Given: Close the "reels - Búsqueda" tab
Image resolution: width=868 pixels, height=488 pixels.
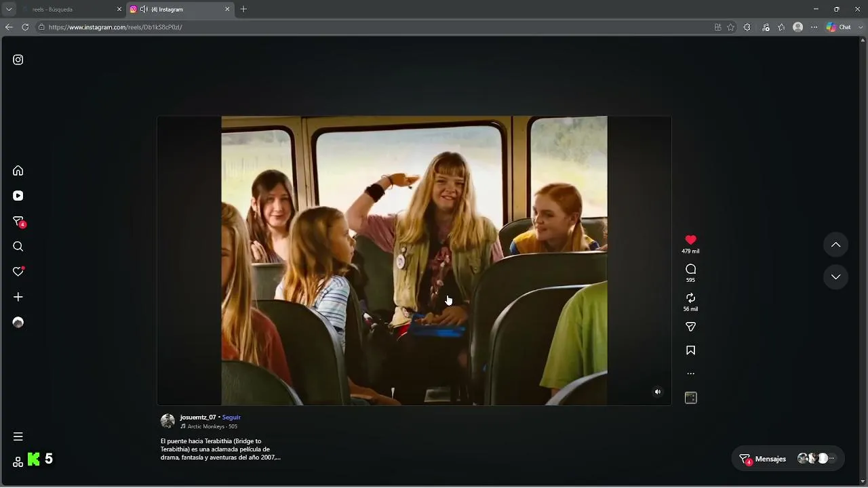Looking at the screenshot, I should point(119,9).
